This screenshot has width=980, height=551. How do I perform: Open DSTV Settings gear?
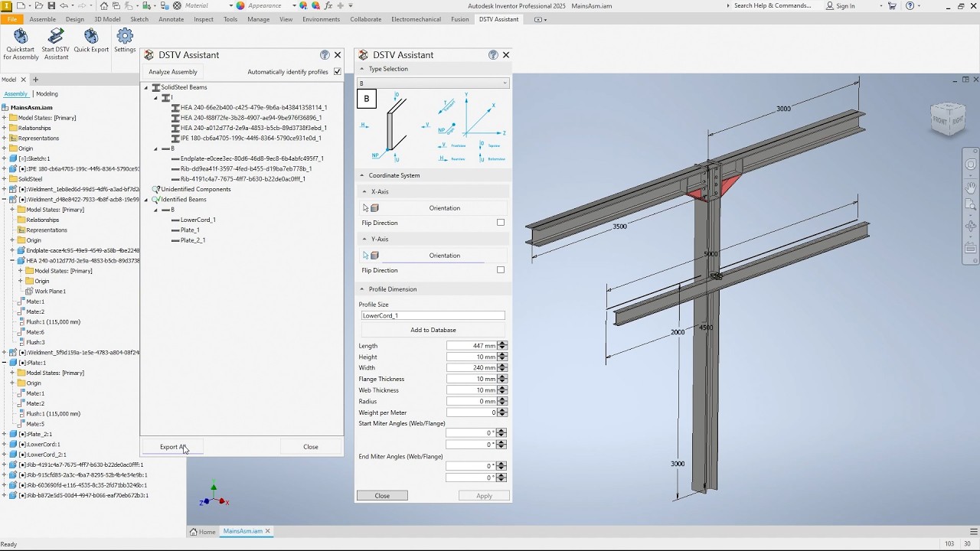[125, 41]
